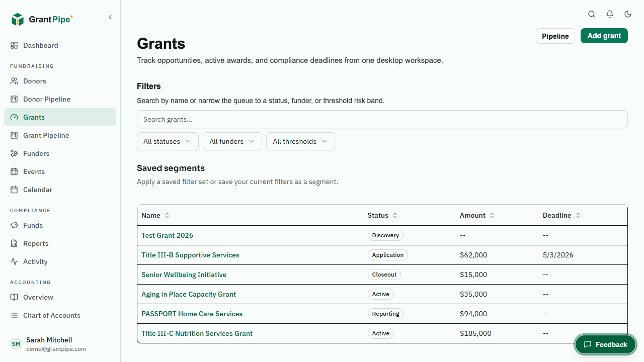
Task: Open the All statuses dropdown
Action: pyautogui.click(x=168, y=141)
